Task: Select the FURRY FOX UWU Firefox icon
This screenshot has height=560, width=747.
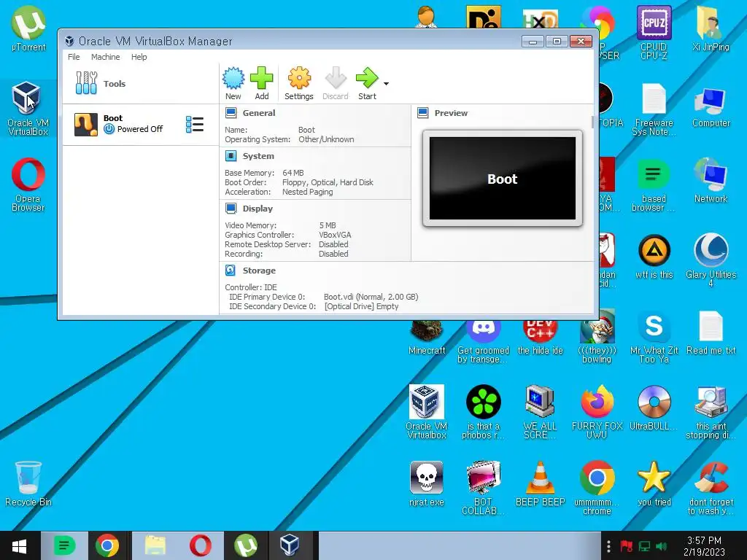Action: coord(597,411)
